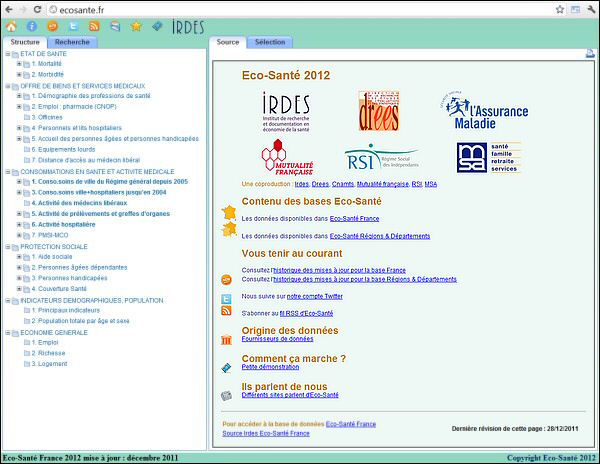Viewport: 600px width, 464px height.
Task: Click the Cnamts coproduction link
Action: tap(343, 184)
